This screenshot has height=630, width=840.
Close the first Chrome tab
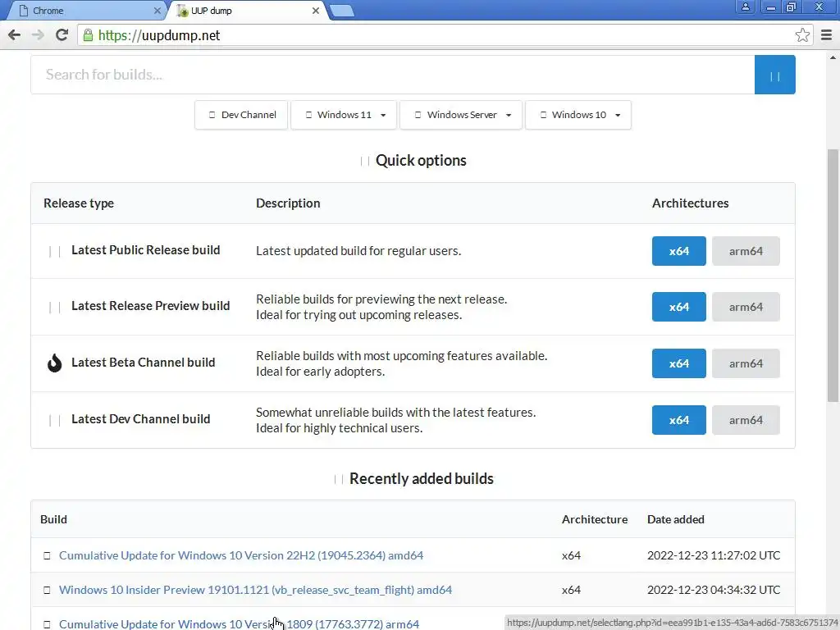[x=157, y=11]
